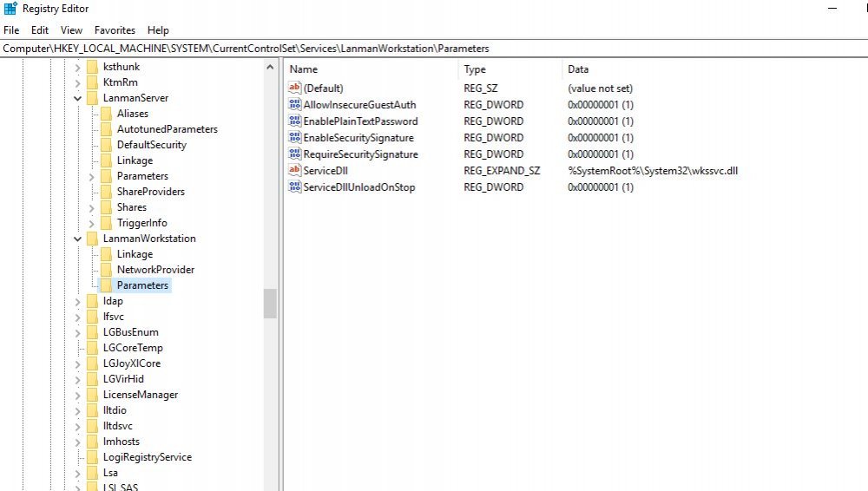This screenshot has height=491, width=868.
Task: Click the LanmanWorkstation folder icon
Action: click(x=93, y=238)
